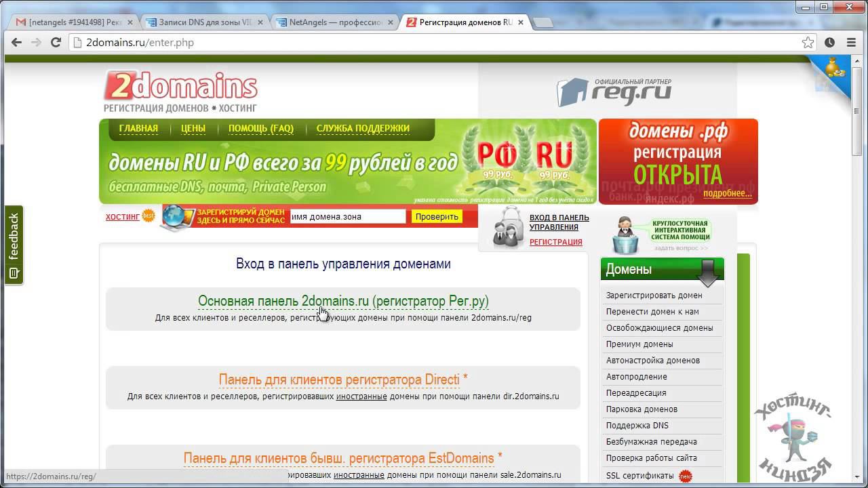
Task: Open the reg.ru official partner logo
Action: (614, 91)
